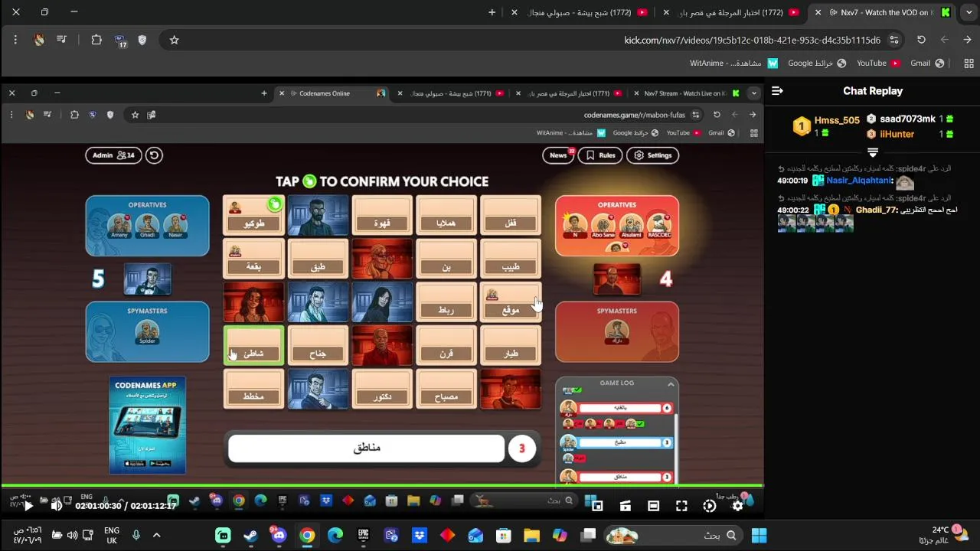Switch to the YouTube tab شبح بيشة
The image size is (980, 551).
tap(580, 12)
